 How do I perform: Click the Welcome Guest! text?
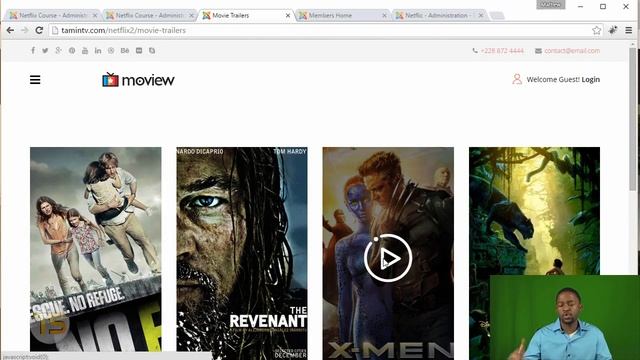point(553,80)
